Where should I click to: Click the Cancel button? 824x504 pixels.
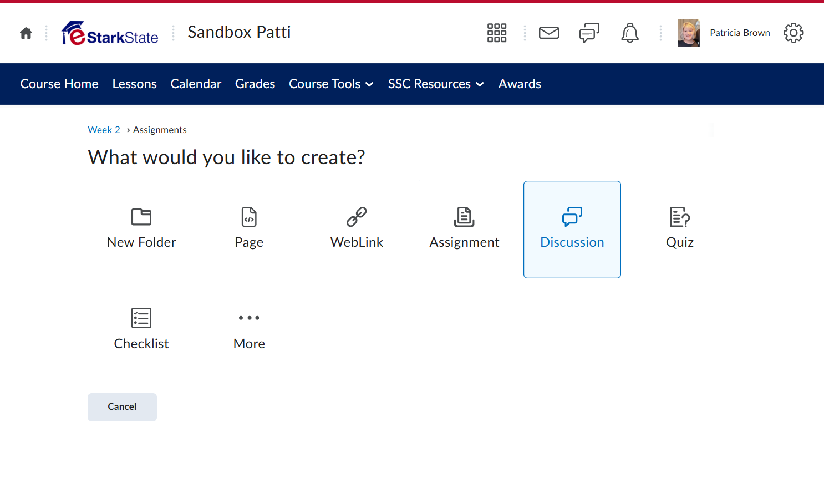[x=122, y=407]
